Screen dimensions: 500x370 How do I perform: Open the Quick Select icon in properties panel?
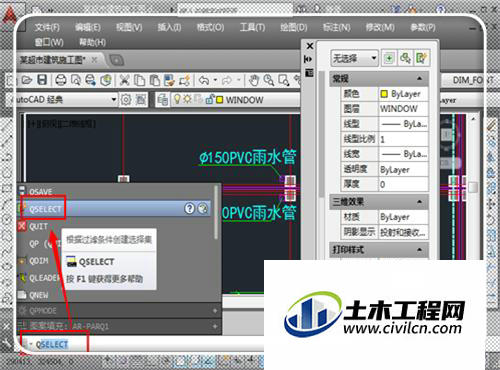coord(421,58)
